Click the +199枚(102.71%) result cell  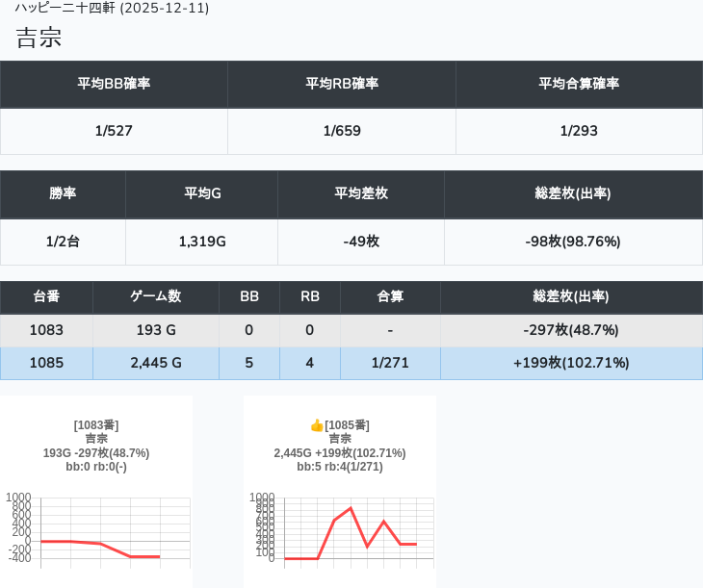point(571,363)
